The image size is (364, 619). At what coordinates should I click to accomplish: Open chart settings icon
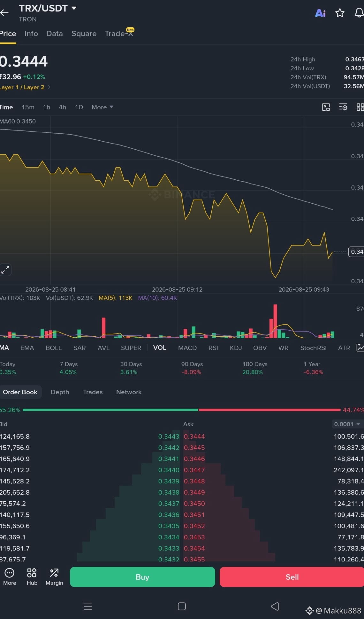point(343,107)
